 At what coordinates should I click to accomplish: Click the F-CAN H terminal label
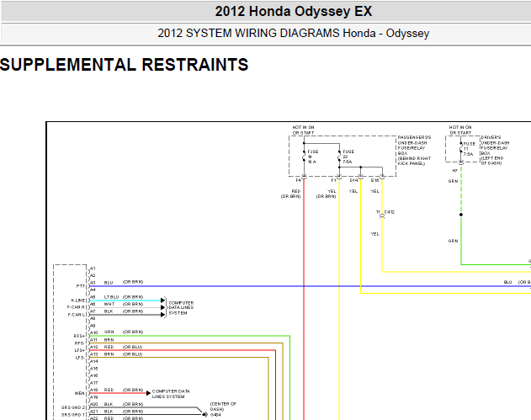[76, 307]
